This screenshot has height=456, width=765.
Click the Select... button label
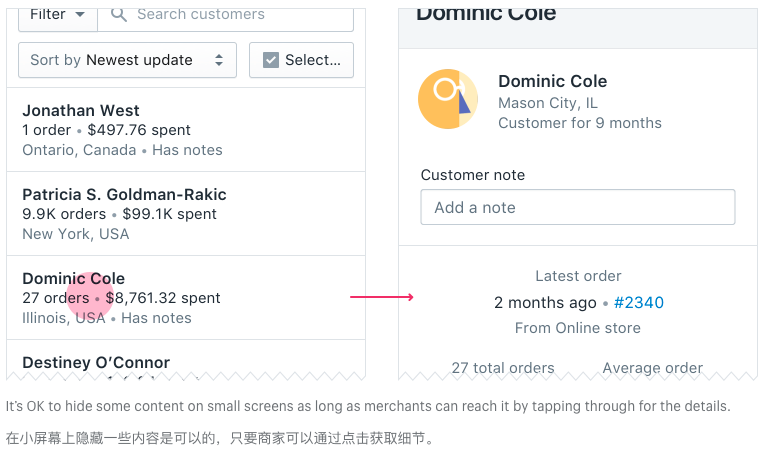[x=313, y=60]
